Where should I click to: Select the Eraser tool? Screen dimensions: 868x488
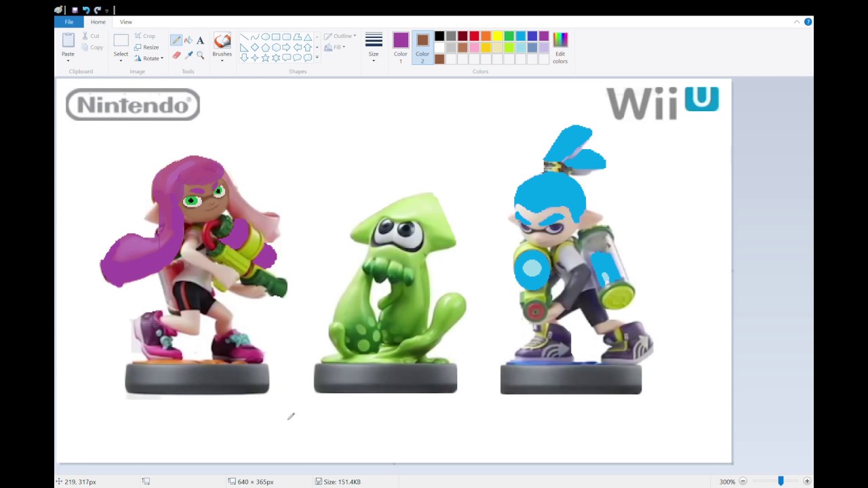coord(176,55)
